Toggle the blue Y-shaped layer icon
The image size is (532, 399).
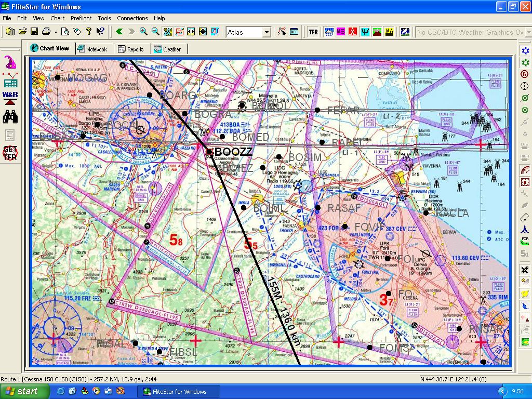525,229
